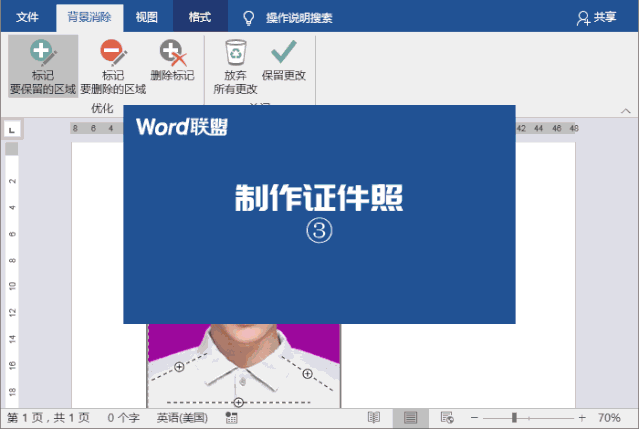This screenshot has height=429, width=639.
Task: Click the zoom in plus button
Action: (x=582, y=418)
